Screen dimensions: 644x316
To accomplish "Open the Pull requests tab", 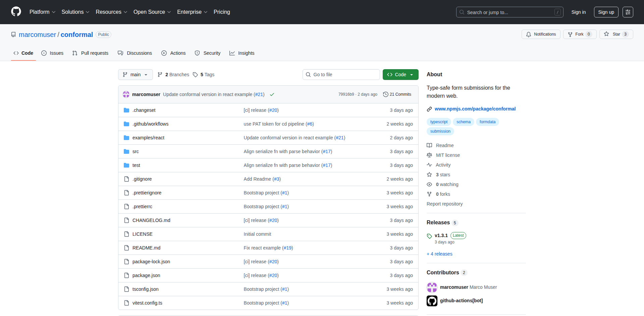I will (91, 53).
